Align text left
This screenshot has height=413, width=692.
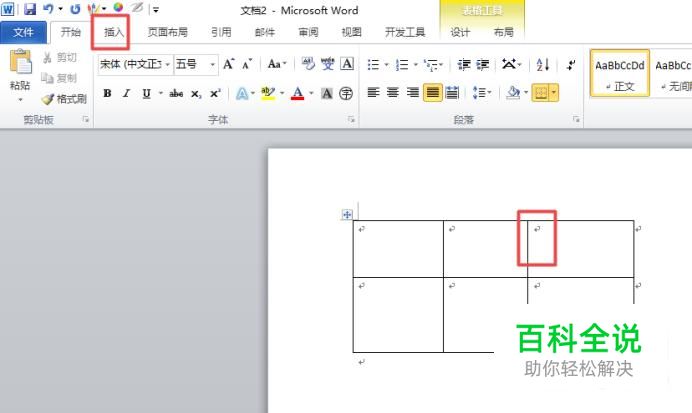coord(373,93)
